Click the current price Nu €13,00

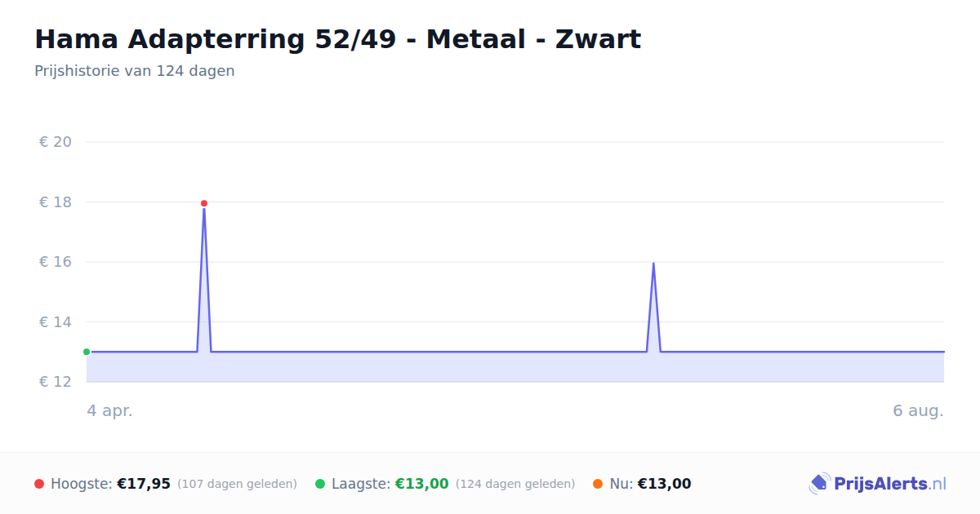(x=664, y=484)
